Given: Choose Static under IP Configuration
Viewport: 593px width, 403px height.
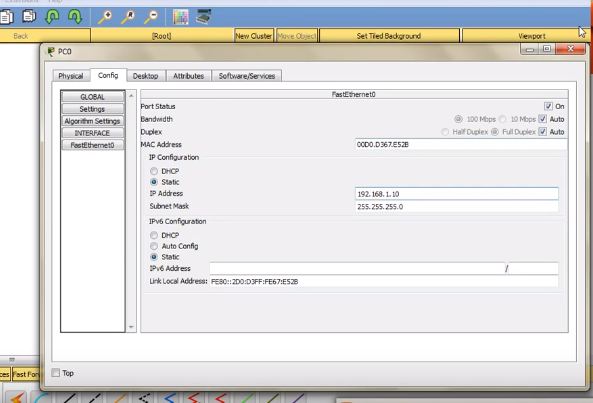Looking at the screenshot, I should click(154, 182).
